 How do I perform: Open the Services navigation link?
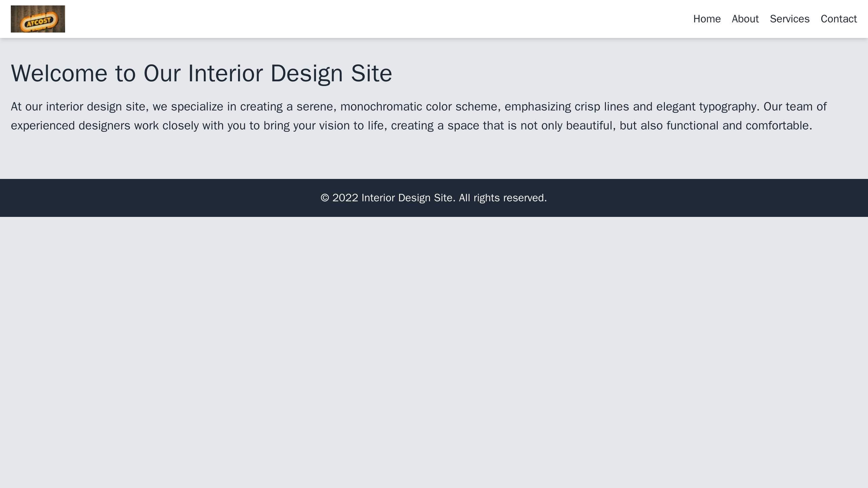(789, 19)
